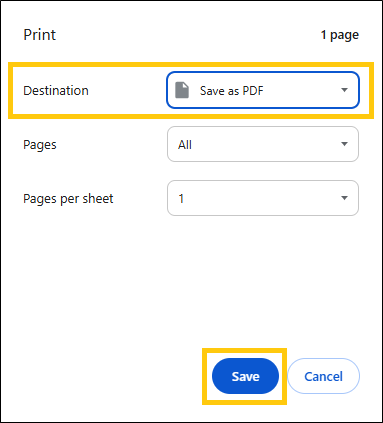Image resolution: width=383 pixels, height=423 pixels.
Task: Click the '1 page' count text
Action: (x=340, y=35)
